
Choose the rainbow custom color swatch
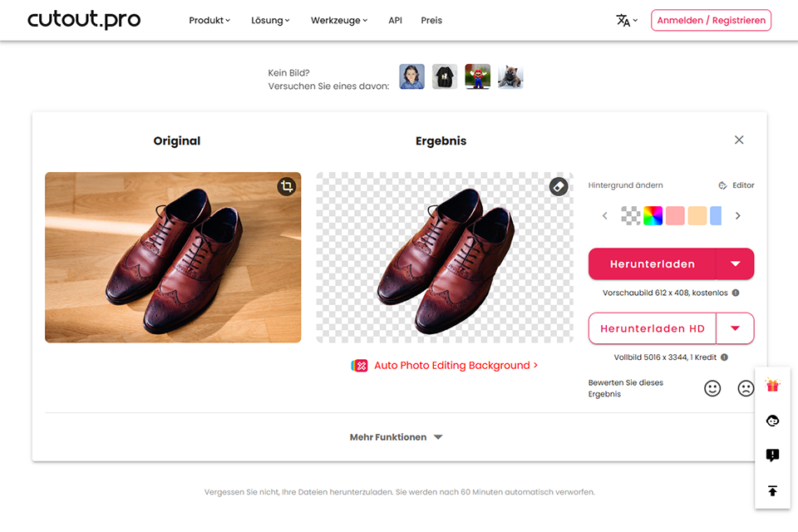click(x=653, y=216)
